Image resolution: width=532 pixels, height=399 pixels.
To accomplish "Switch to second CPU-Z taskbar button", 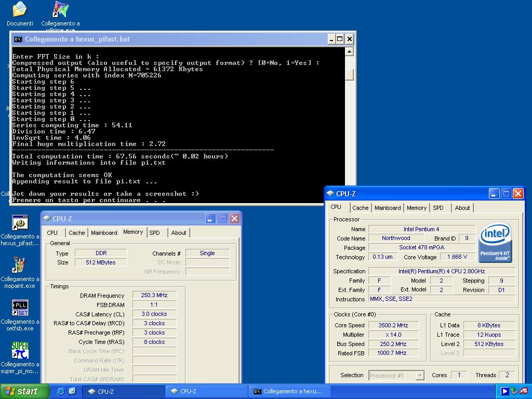I will (x=206, y=392).
